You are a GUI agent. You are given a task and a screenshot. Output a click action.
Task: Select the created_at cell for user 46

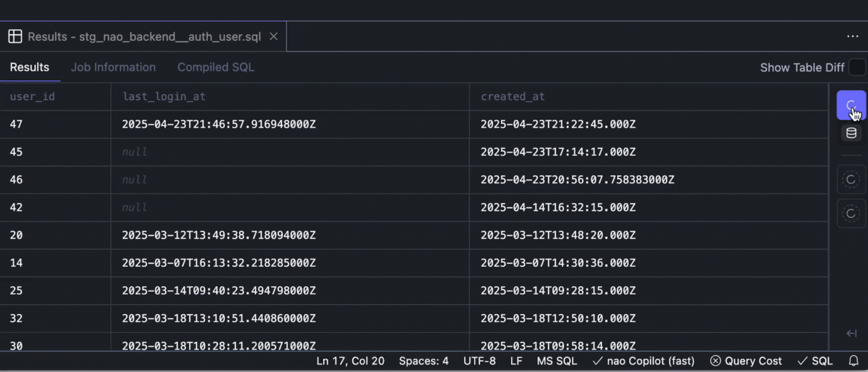coord(577,180)
